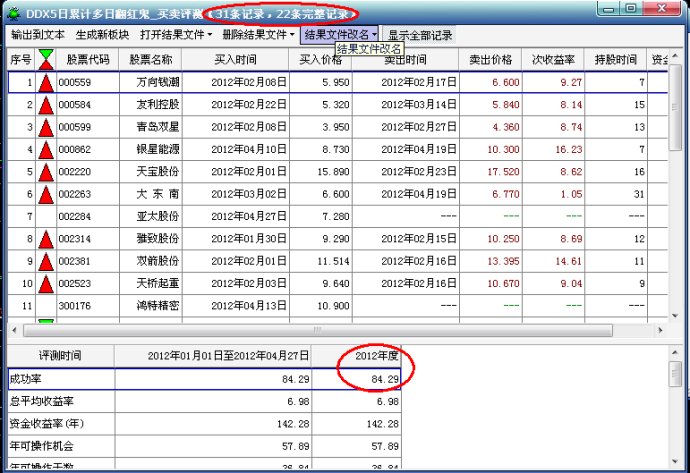
Task: Sort by 次收益率 column header
Action: 553,59
